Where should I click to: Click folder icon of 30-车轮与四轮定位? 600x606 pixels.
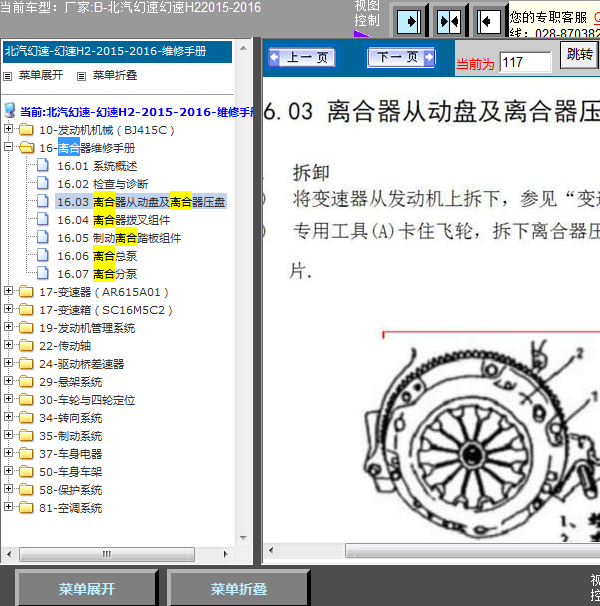click(26, 399)
